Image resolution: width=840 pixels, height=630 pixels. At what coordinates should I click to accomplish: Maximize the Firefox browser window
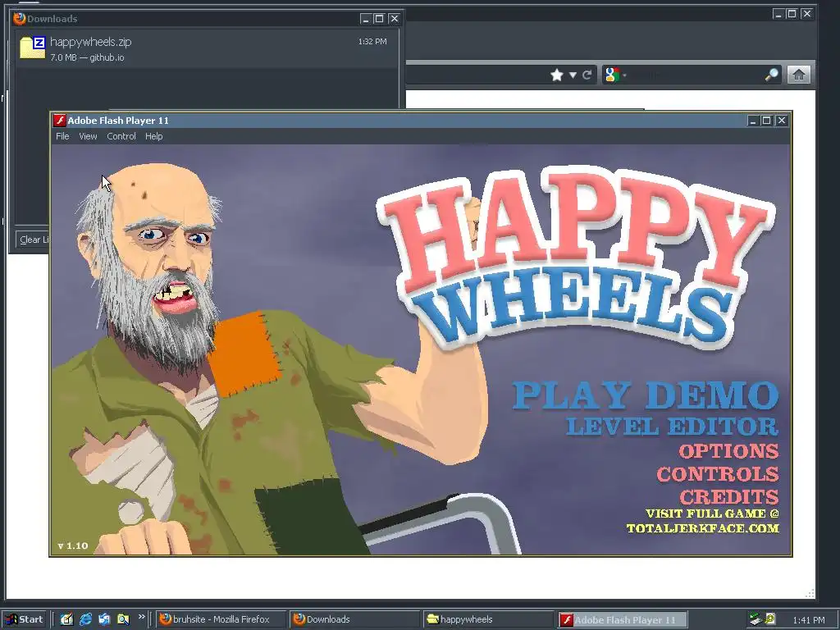[x=792, y=14]
